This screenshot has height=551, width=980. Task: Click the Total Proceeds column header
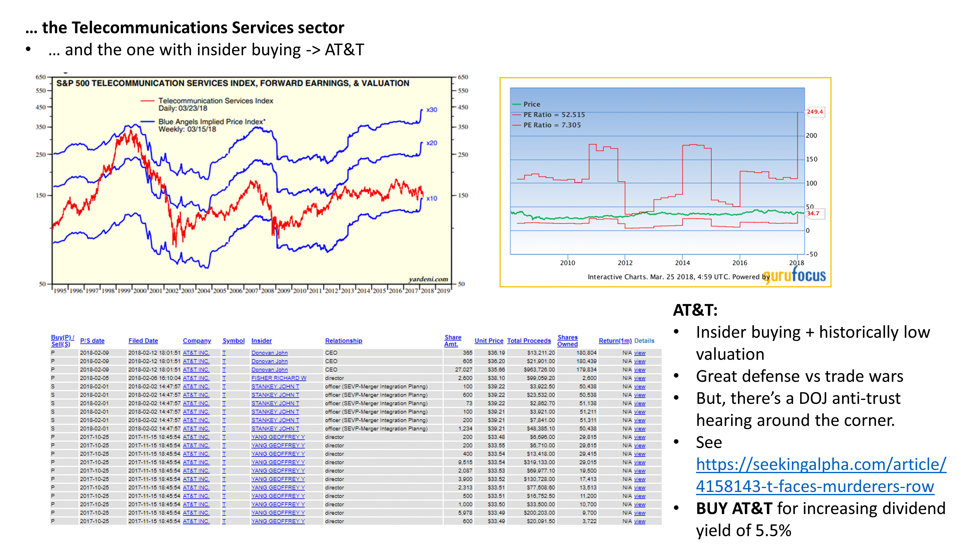click(x=529, y=341)
